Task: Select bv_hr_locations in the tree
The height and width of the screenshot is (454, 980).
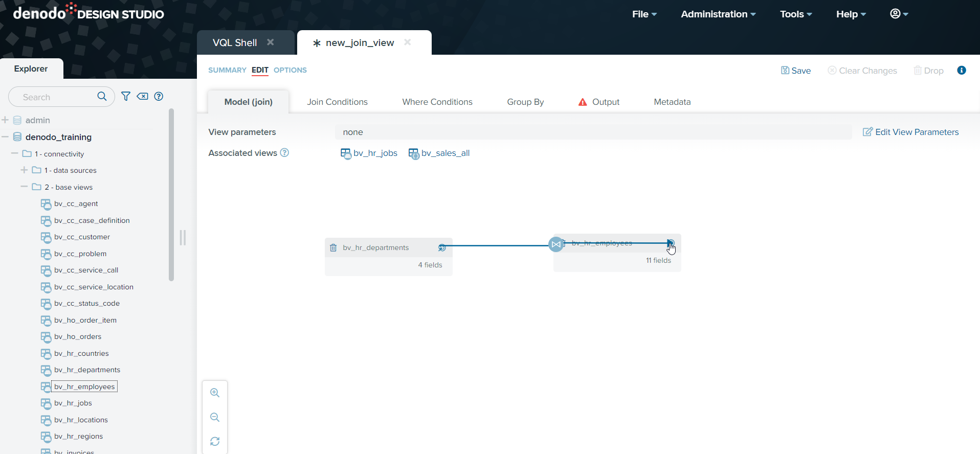Action: click(81, 420)
